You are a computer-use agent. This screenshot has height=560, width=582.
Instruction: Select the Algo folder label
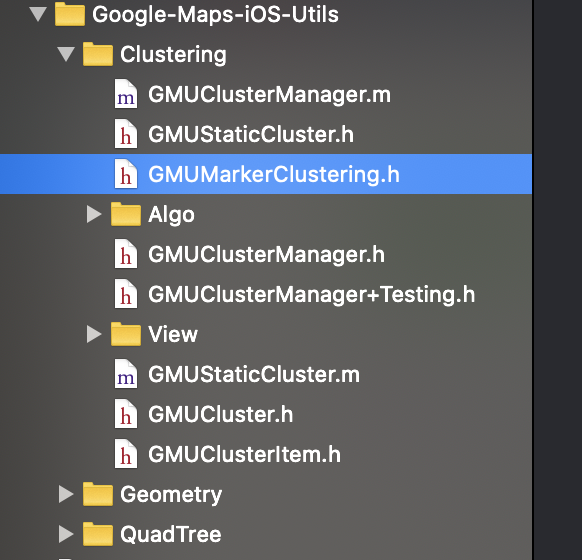[171, 215]
